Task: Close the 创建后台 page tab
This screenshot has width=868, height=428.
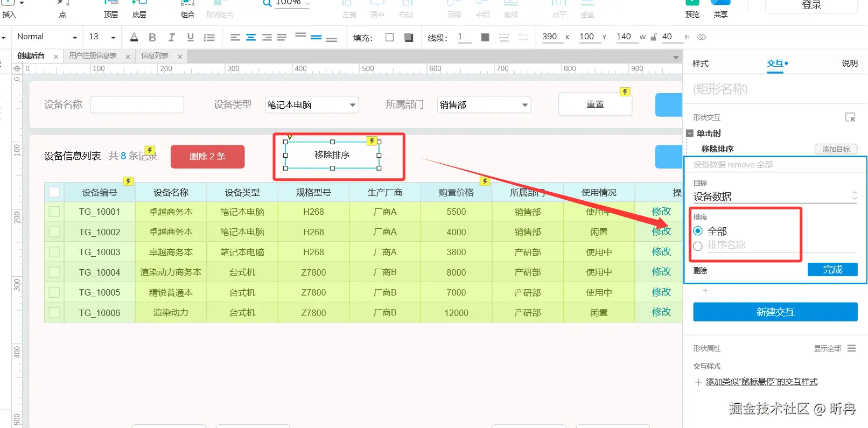Action: [56, 57]
